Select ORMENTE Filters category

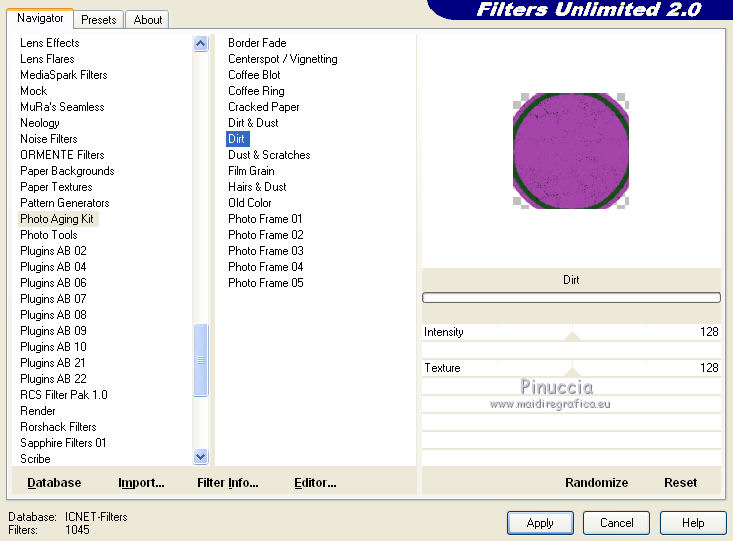[x=62, y=155]
